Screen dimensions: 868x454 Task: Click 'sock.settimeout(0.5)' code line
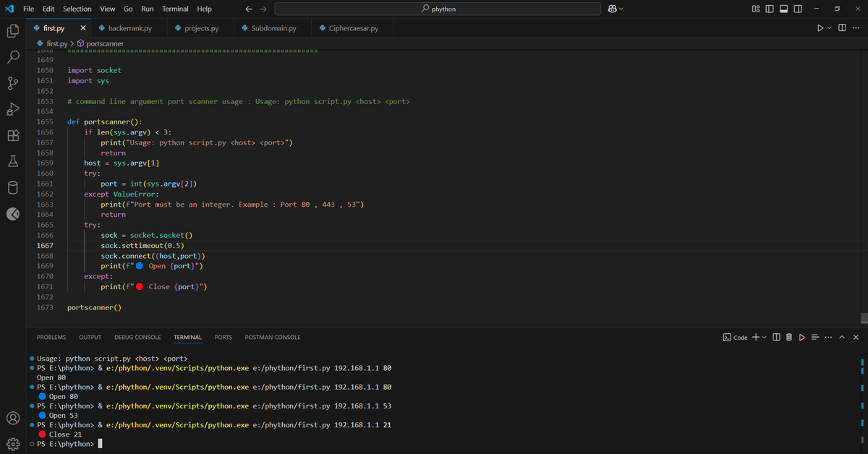[142, 246]
